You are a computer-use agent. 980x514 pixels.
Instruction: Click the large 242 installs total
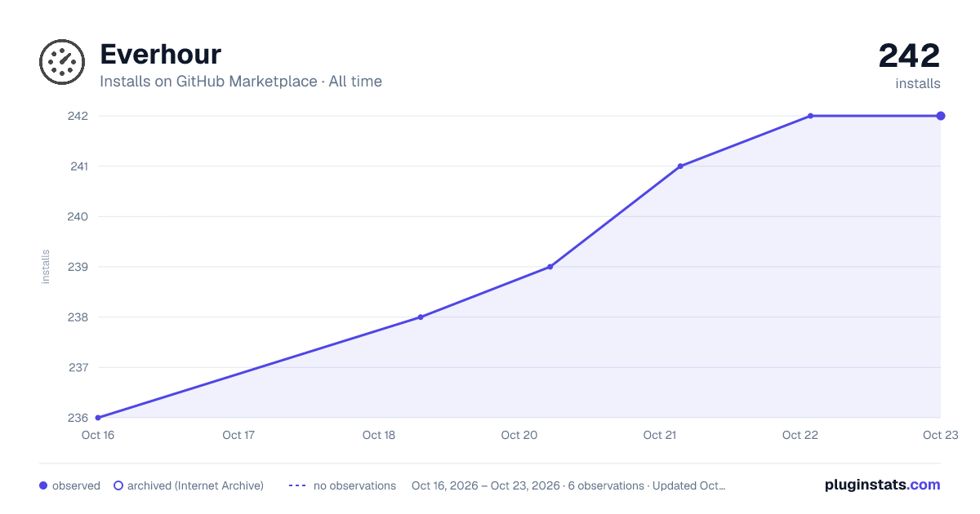(x=909, y=55)
